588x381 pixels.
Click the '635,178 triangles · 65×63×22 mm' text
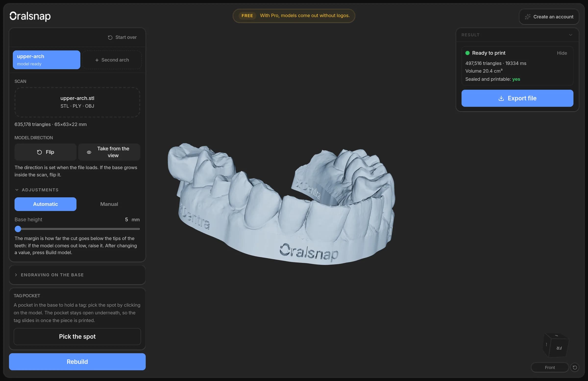point(51,124)
